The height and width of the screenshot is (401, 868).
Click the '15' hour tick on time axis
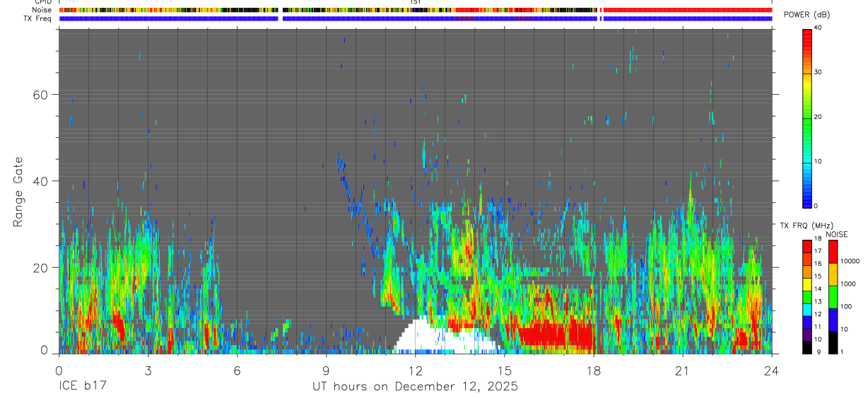tap(504, 370)
